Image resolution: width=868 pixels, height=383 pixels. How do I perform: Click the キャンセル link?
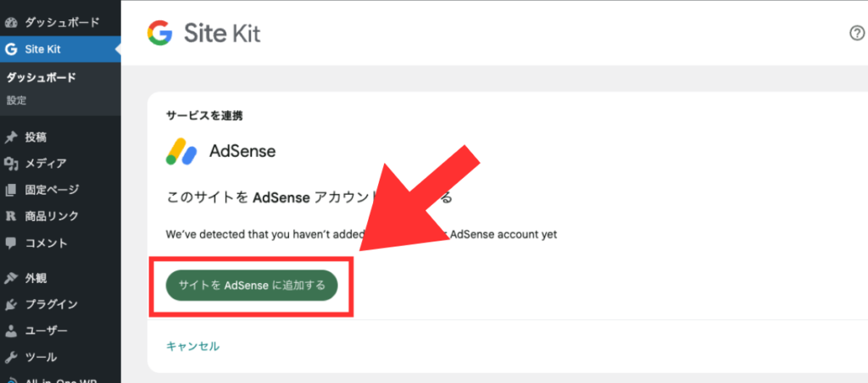[192, 346]
